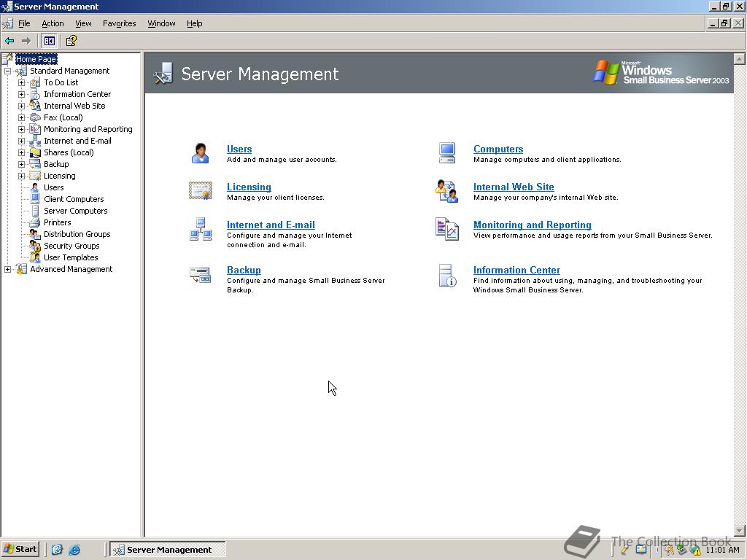Viewport: 747px width, 560px height.
Task: Select Fax (Local) in the tree
Action: pos(63,117)
